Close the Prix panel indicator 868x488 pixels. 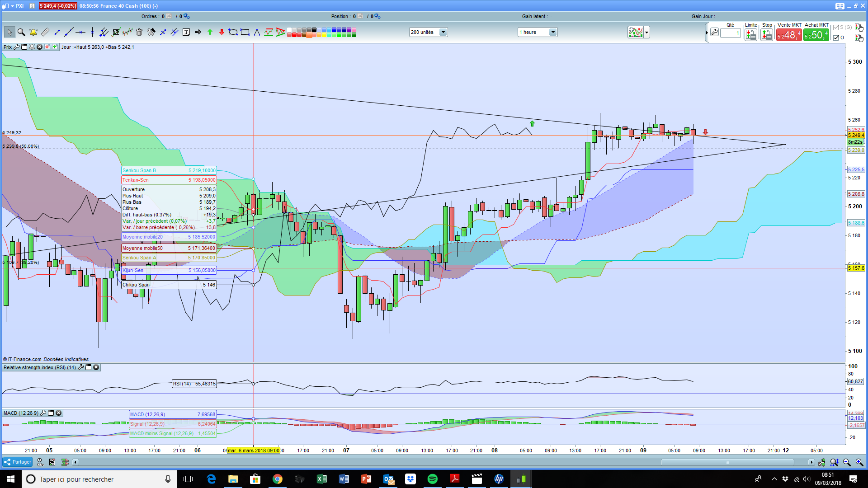coord(39,47)
